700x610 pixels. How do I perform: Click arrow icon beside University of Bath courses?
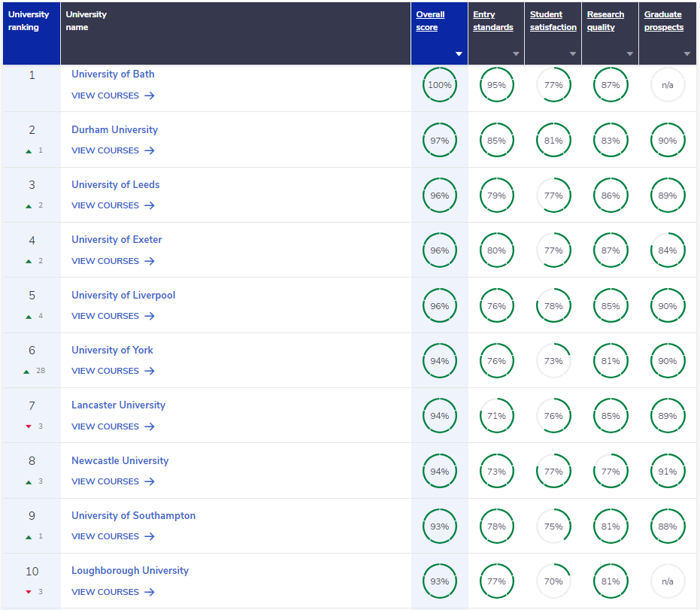[x=150, y=96]
